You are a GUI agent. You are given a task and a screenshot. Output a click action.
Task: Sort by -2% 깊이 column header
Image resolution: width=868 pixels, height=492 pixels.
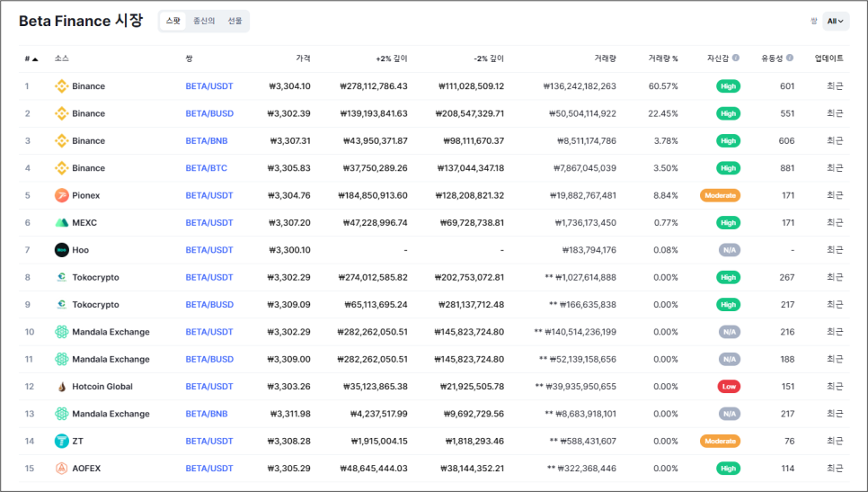[x=489, y=58]
